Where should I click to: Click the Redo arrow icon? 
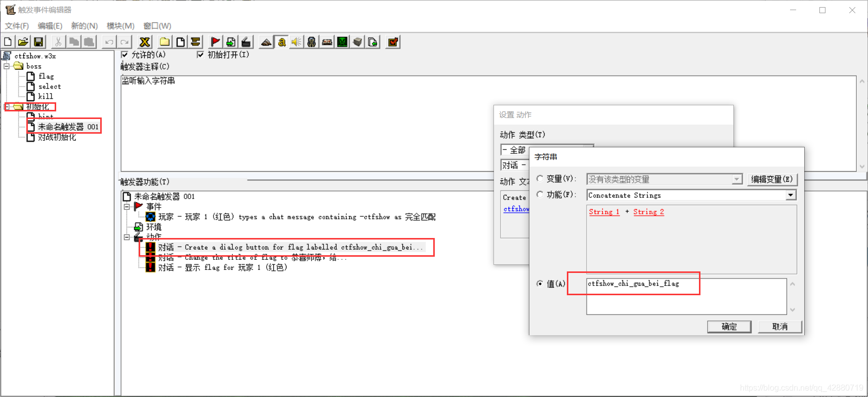125,42
